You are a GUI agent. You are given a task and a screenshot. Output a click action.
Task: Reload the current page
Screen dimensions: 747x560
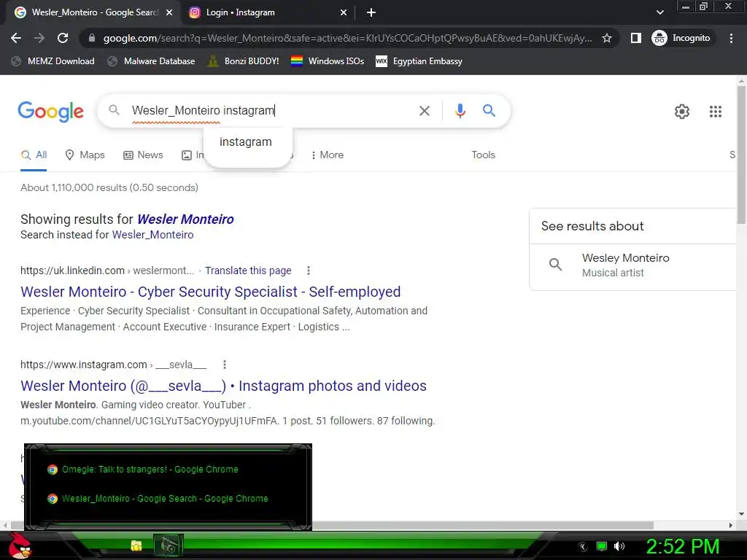tap(63, 38)
